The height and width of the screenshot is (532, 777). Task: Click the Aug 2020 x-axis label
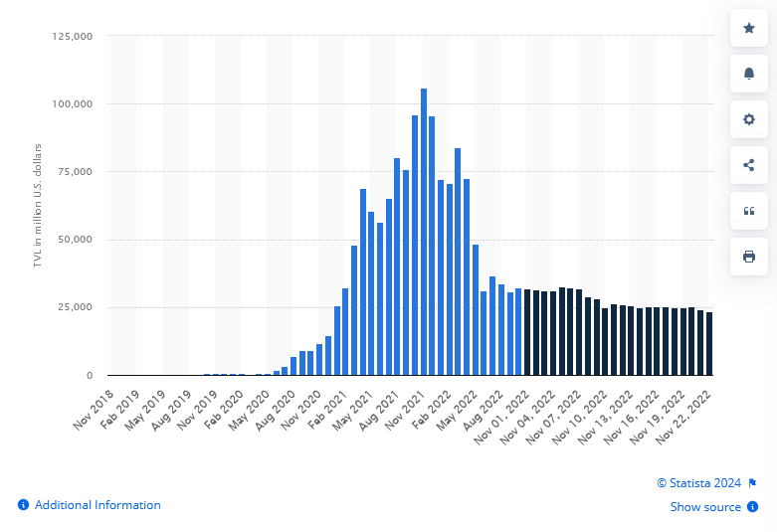pyautogui.click(x=275, y=411)
